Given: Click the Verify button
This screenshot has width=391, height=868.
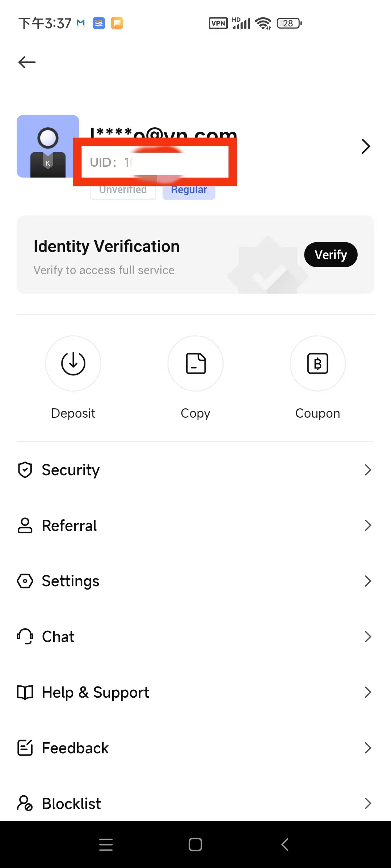Looking at the screenshot, I should (x=331, y=255).
